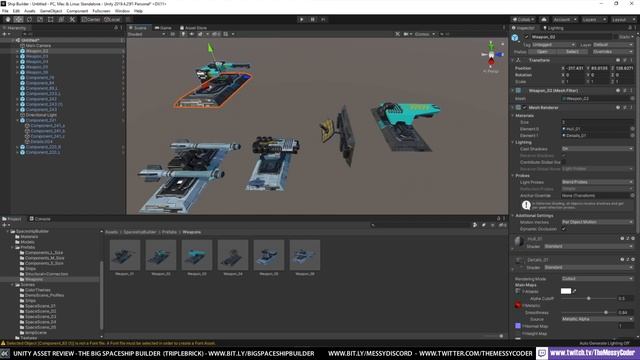The height and width of the screenshot is (360, 640).
Task: Select the Rotate tool in toolbar
Action: coord(29,20)
